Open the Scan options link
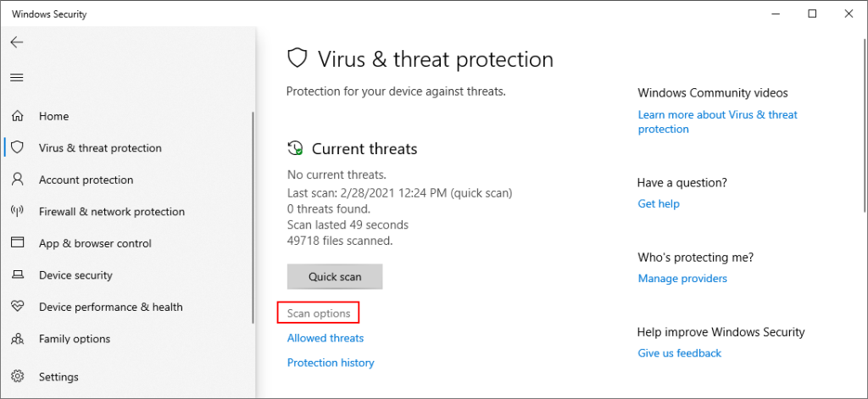868x399 pixels. pos(319,313)
